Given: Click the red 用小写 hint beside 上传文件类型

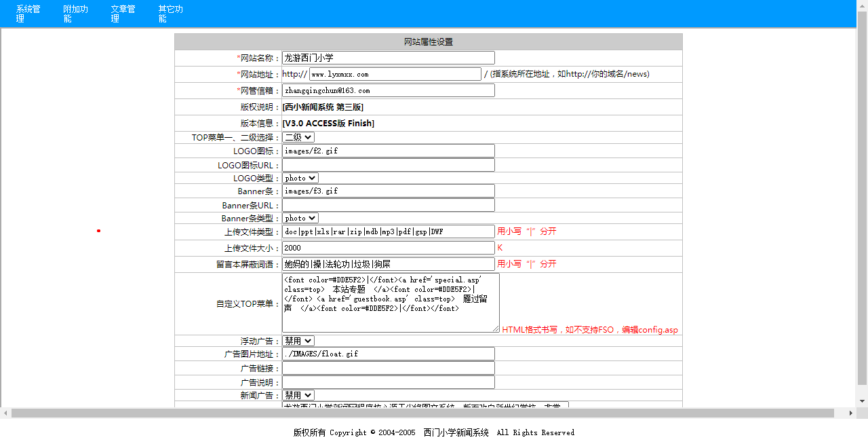Looking at the screenshot, I should (527, 231).
